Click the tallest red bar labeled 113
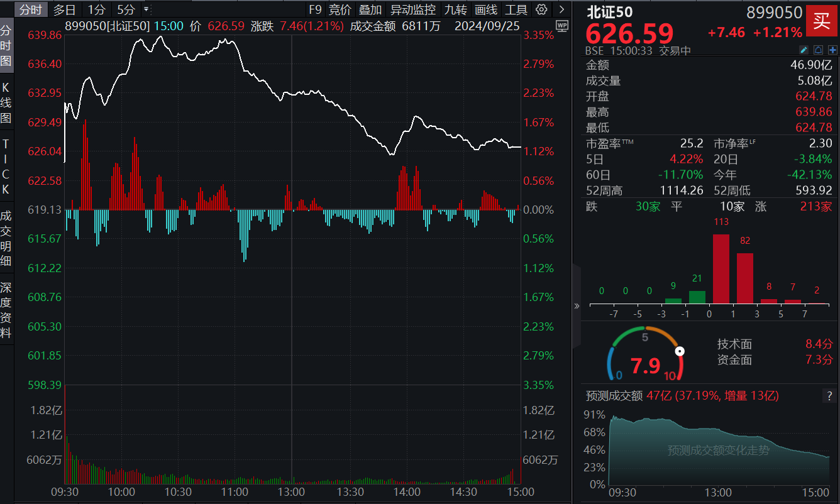 pyautogui.click(x=721, y=269)
